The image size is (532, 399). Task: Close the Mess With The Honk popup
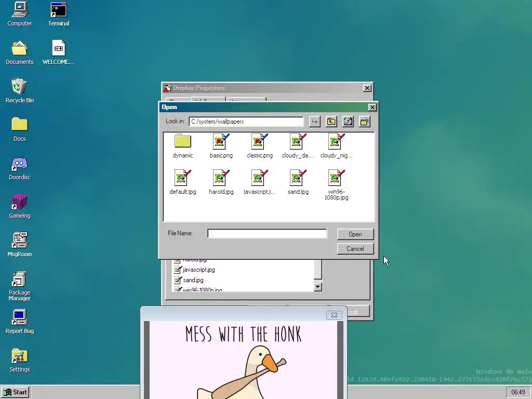[x=334, y=315]
